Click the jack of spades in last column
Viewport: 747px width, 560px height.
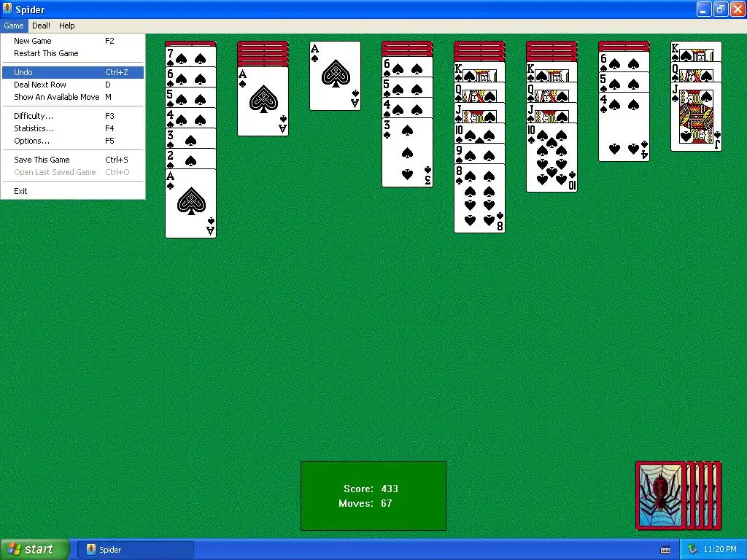click(x=696, y=117)
